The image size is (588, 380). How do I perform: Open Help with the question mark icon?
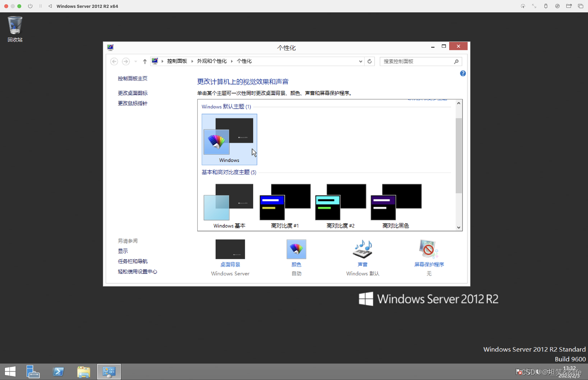[463, 73]
